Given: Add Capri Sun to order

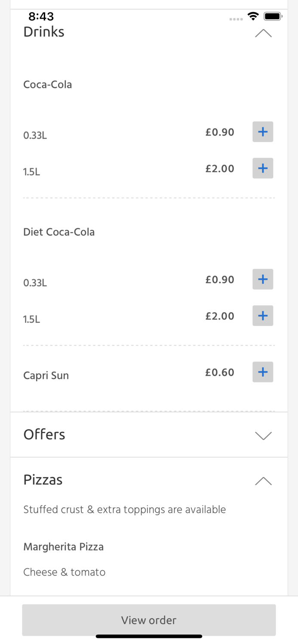Looking at the screenshot, I should point(262,372).
